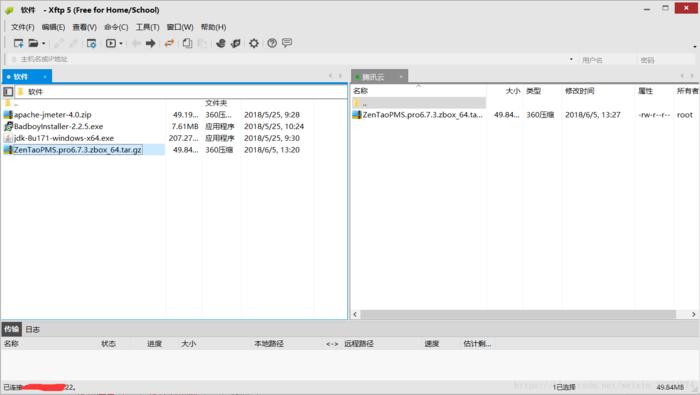Sort remote list by 修改时间 column
700x395 pixels.
[579, 91]
